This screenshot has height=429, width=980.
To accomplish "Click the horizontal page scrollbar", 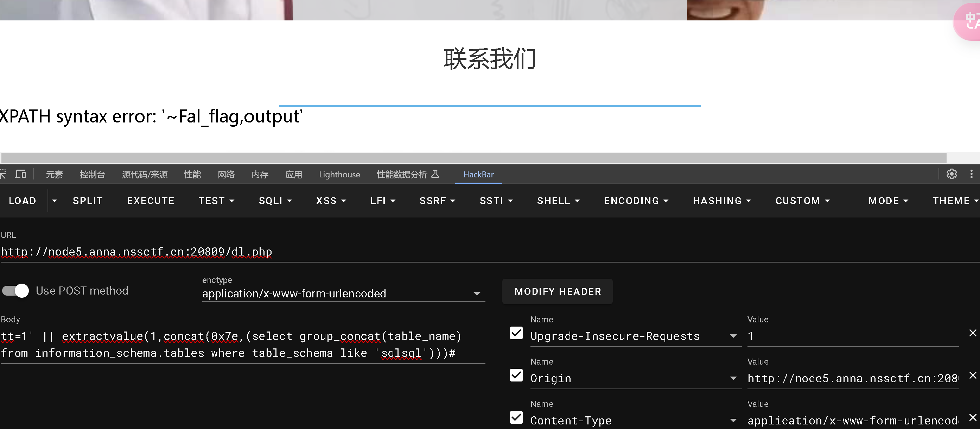I will pyautogui.click(x=473, y=158).
